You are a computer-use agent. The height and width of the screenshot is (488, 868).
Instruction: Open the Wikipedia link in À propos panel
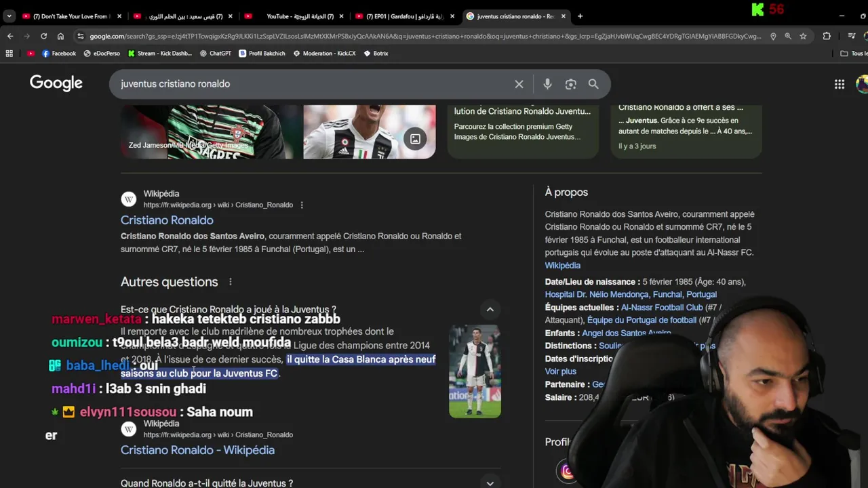coord(562,265)
